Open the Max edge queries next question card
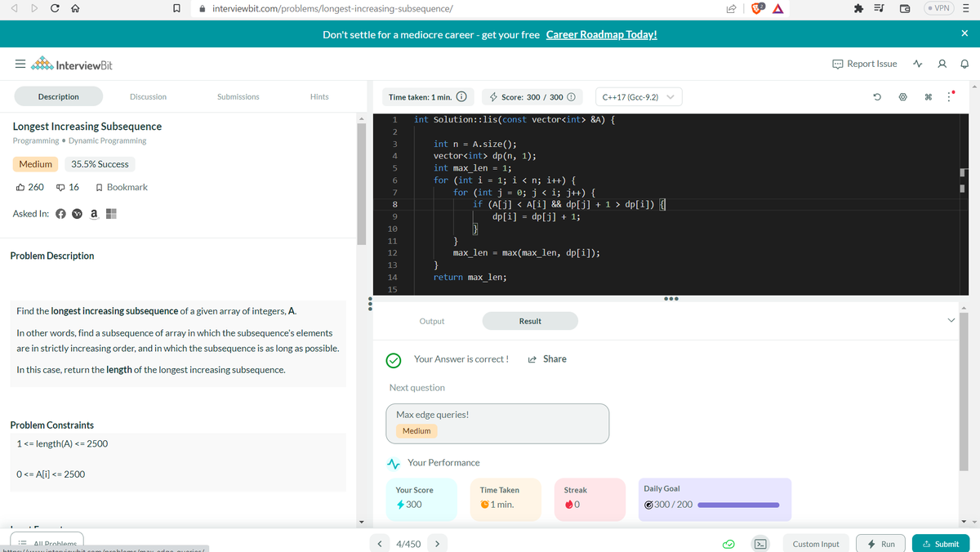Image resolution: width=980 pixels, height=552 pixels. tap(498, 423)
